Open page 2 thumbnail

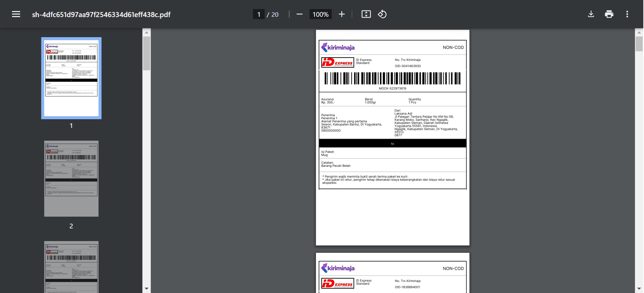click(71, 178)
